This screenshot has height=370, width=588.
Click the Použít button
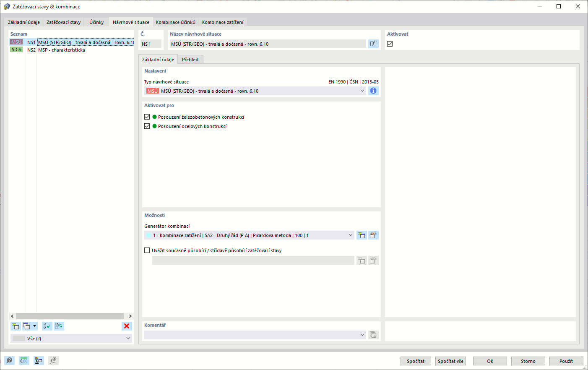[x=566, y=361]
